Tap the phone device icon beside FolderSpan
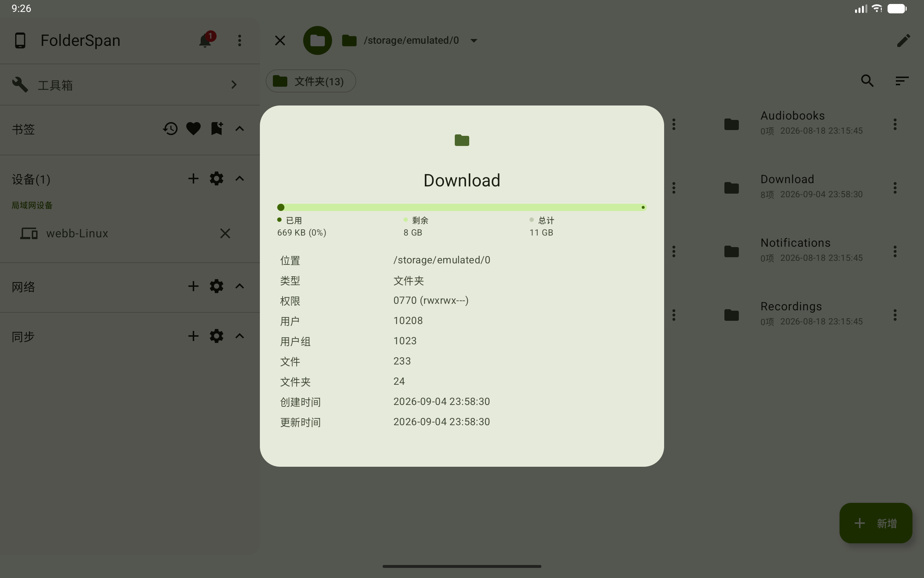The width and height of the screenshot is (924, 578). pos(20,40)
